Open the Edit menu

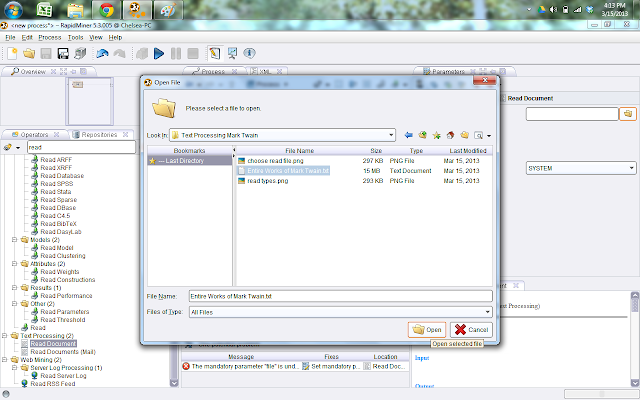[x=27, y=38]
